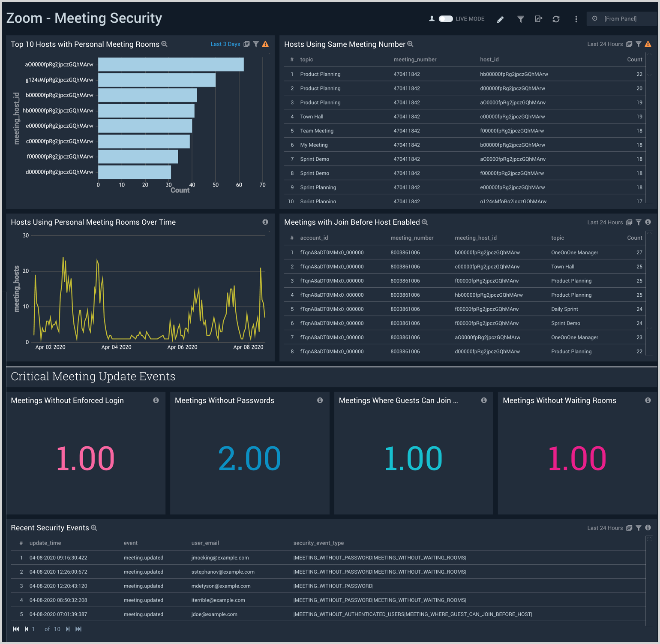This screenshot has width=660, height=644.
Task: Open dashboard-wide filters via the funnel icon
Action: (520, 19)
